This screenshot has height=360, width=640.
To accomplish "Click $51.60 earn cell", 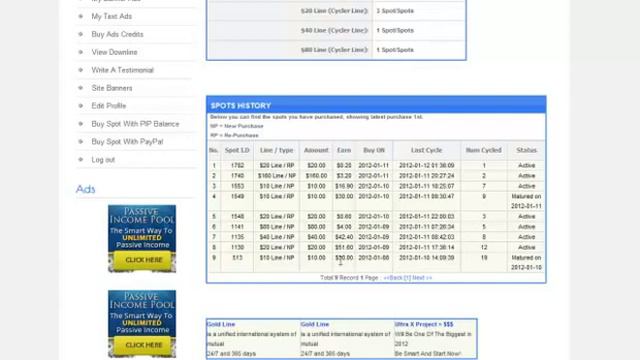I will [344, 247].
